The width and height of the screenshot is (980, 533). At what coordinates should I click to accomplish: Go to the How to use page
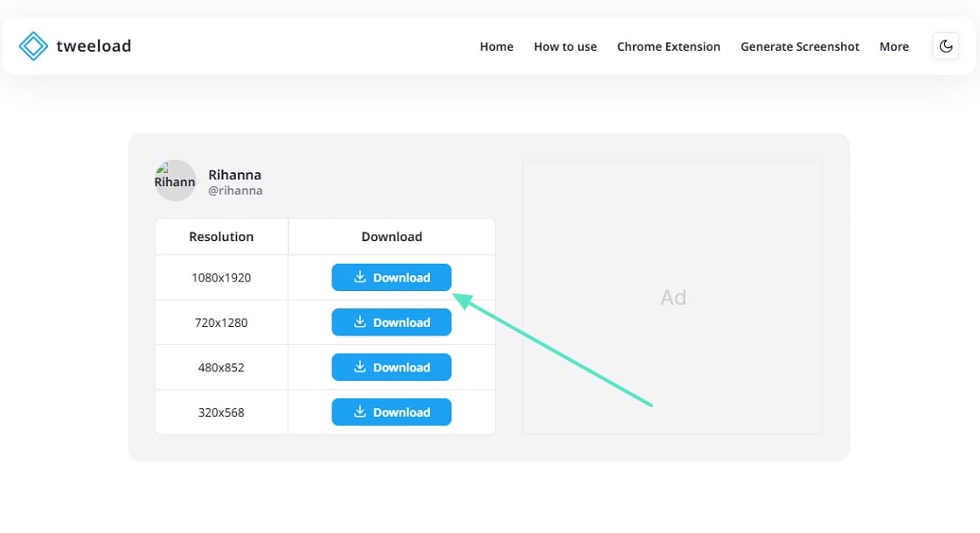pos(565,46)
